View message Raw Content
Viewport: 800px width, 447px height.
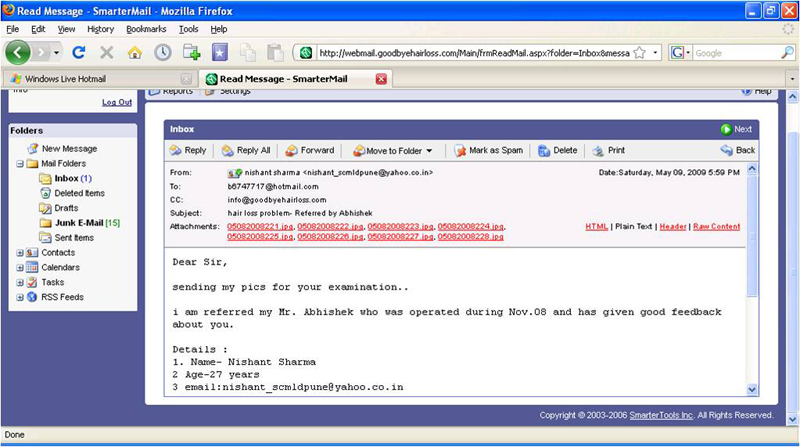click(x=716, y=227)
